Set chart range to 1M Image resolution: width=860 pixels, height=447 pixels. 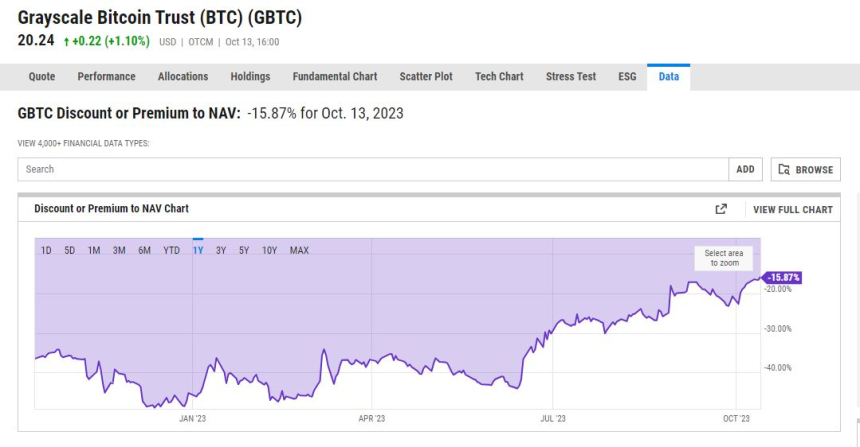[94, 251]
